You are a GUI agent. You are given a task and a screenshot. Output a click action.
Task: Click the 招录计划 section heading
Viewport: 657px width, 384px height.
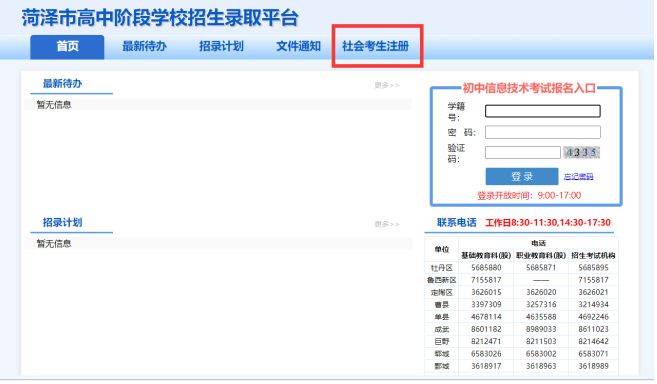[x=62, y=222]
